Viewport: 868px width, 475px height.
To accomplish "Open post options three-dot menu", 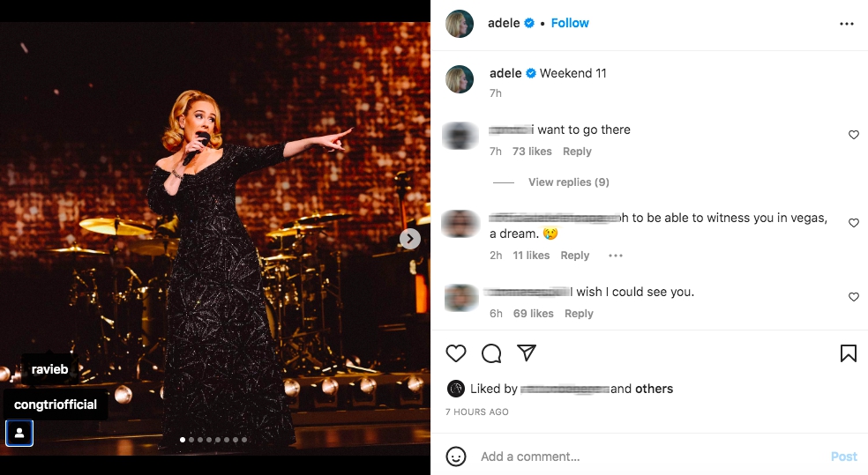I will pyautogui.click(x=847, y=24).
